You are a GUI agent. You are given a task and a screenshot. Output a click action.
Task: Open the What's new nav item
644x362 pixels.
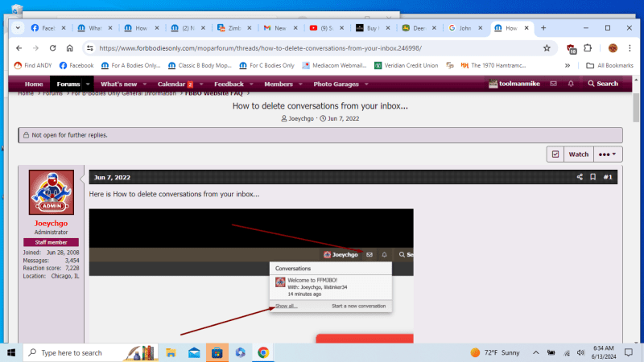(x=118, y=84)
